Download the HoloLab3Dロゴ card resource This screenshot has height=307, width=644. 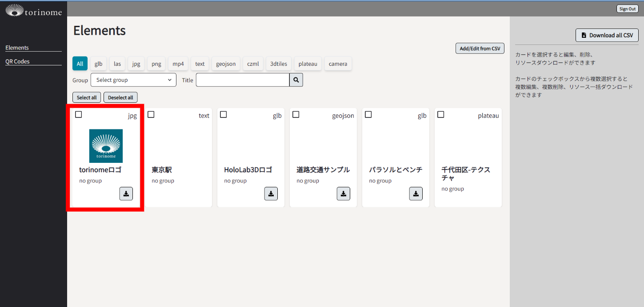pyautogui.click(x=271, y=194)
